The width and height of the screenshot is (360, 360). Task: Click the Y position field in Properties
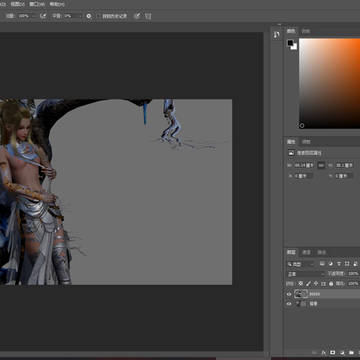click(x=344, y=176)
